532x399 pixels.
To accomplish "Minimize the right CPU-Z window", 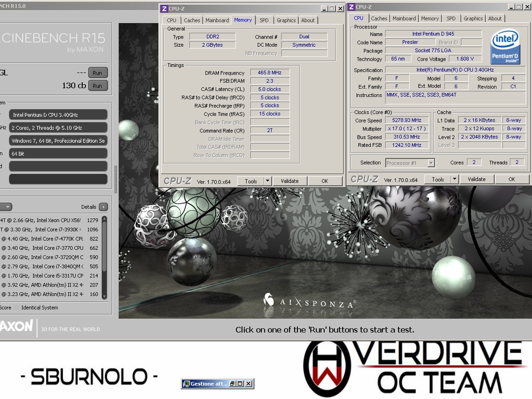I will (511, 7).
